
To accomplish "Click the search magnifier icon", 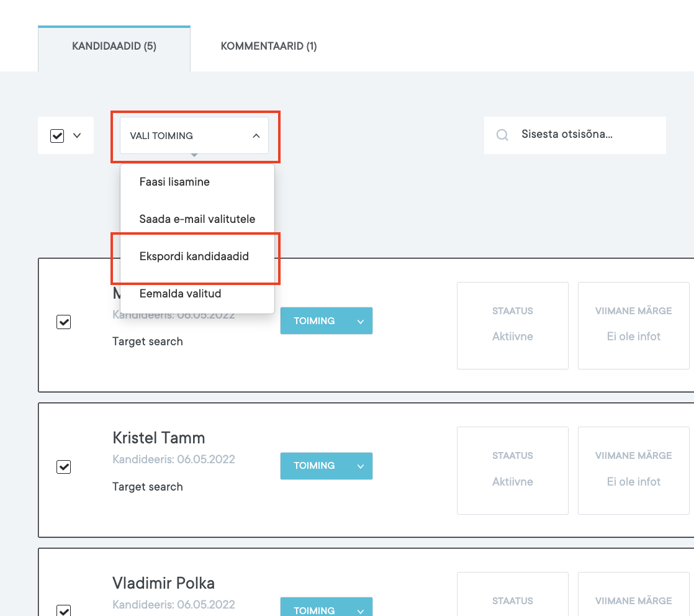I will click(x=502, y=135).
